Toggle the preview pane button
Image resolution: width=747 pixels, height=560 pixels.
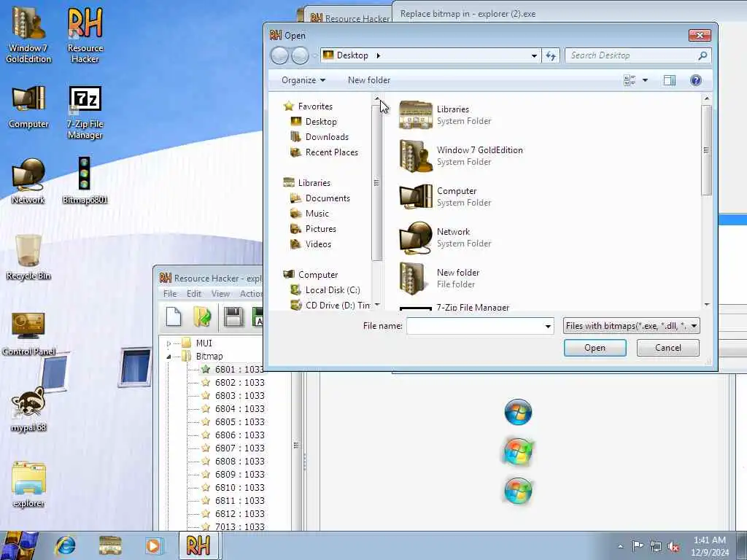point(670,80)
